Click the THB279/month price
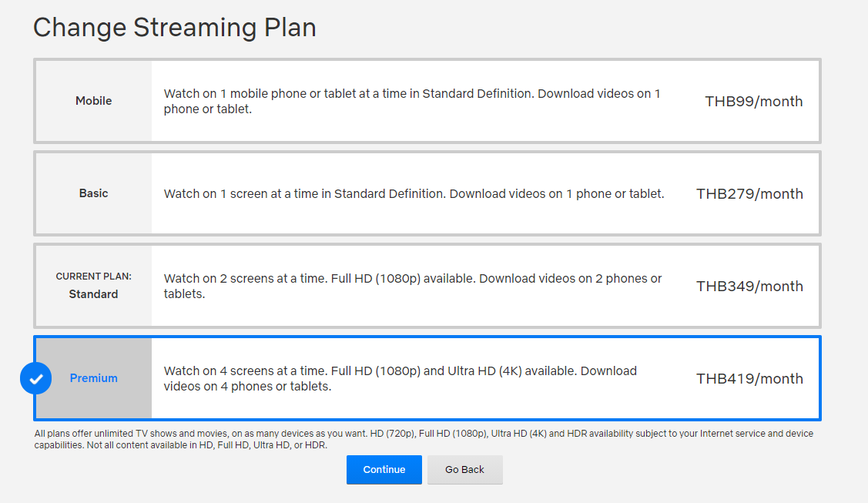 (x=749, y=194)
